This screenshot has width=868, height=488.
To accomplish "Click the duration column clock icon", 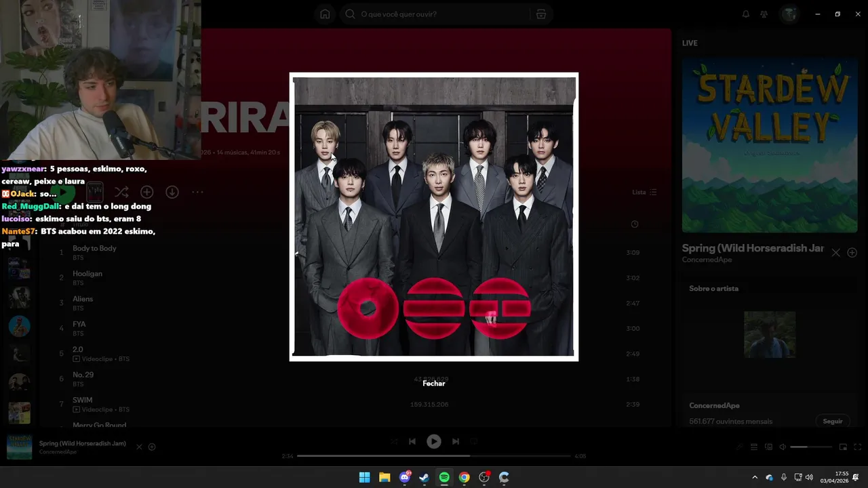I will click(635, 224).
